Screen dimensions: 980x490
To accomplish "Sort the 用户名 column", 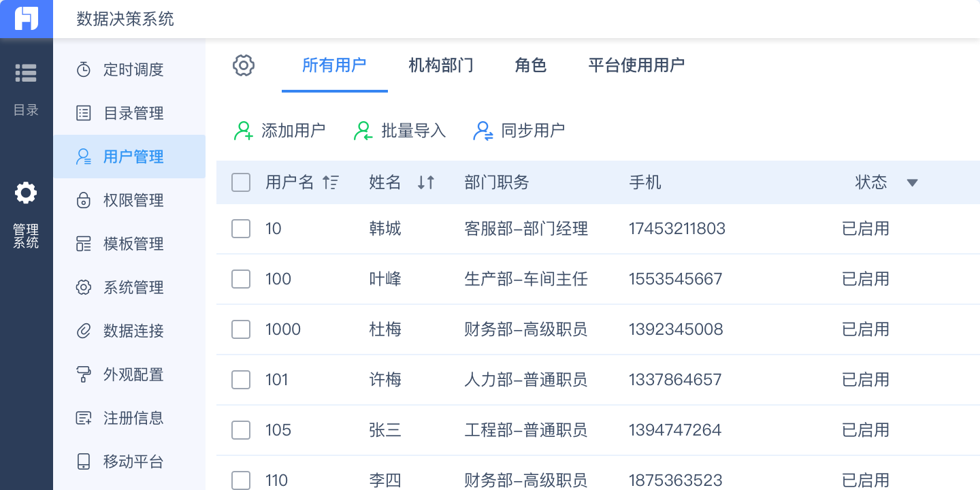I will [331, 182].
